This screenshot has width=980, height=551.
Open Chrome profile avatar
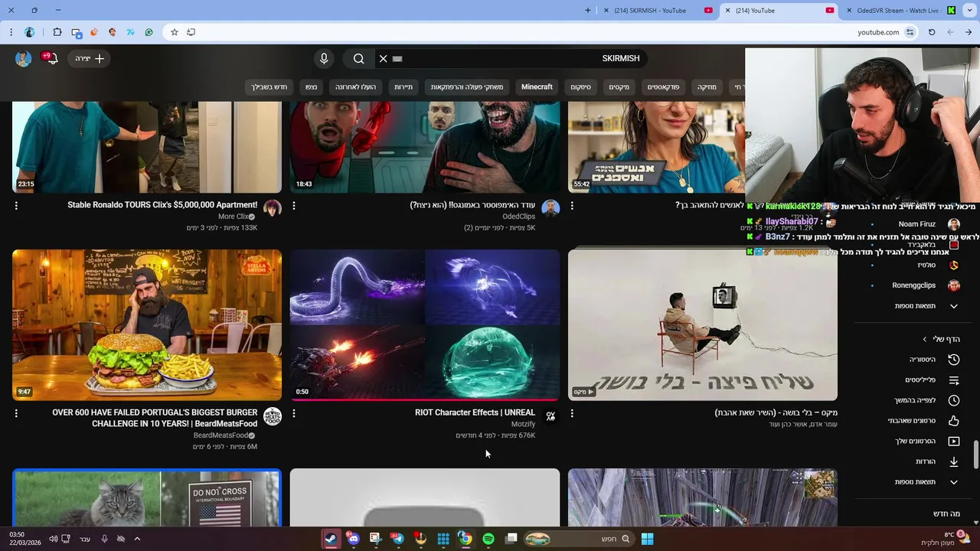(x=30, y=32)
